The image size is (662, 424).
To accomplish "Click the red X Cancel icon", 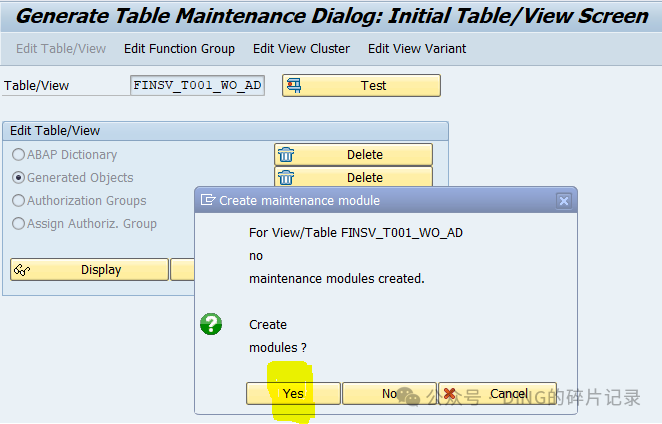I will (449, 394).
